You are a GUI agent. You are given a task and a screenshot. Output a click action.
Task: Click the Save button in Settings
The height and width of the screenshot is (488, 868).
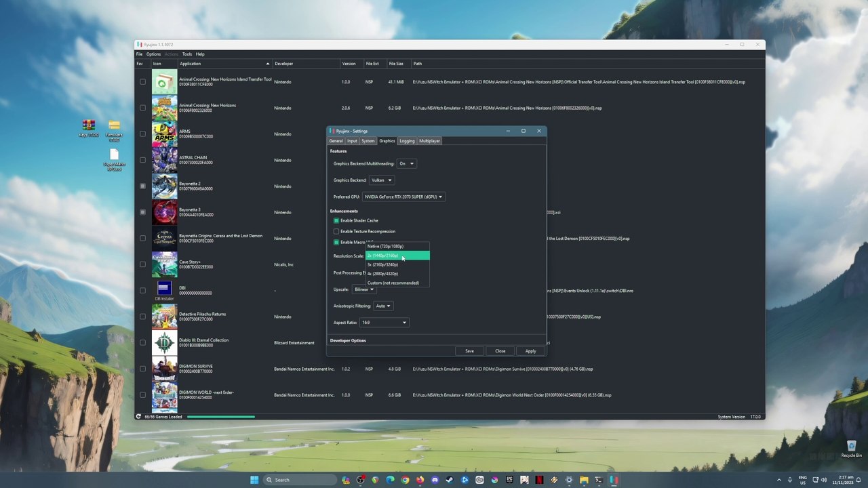469,351
